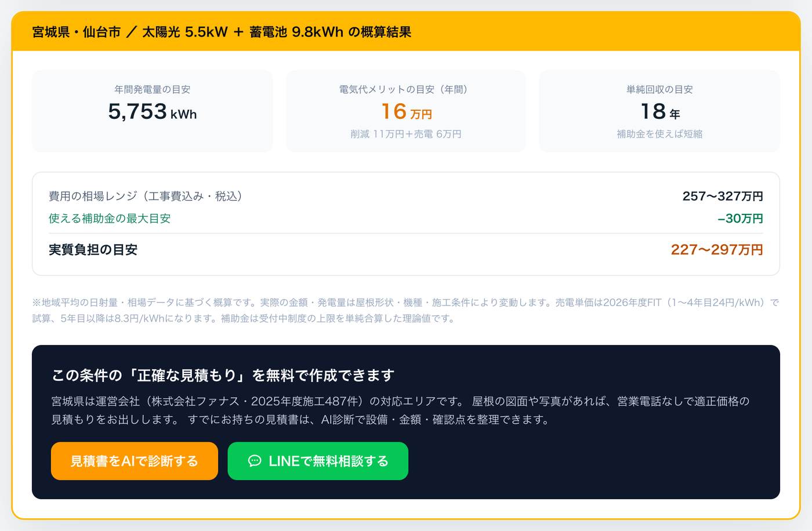
Task: Click 使える補助金の最大目安 label
Action: click(110, 219)
